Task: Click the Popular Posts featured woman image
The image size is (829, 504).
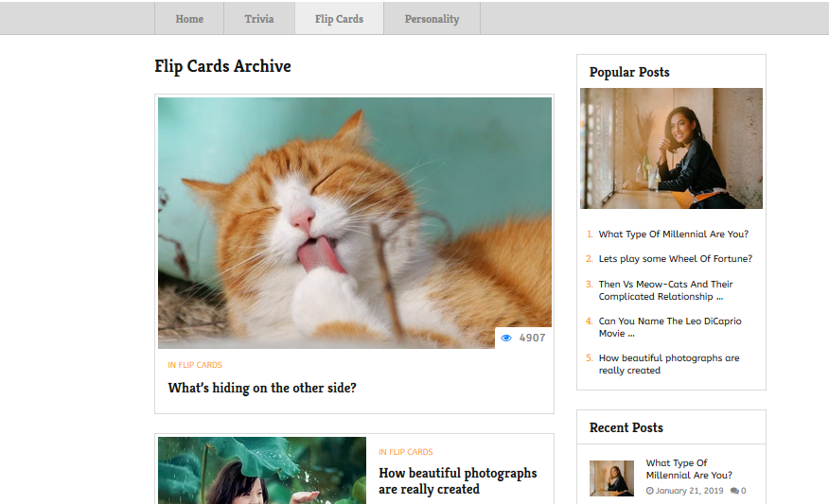Action: (672, 148)
